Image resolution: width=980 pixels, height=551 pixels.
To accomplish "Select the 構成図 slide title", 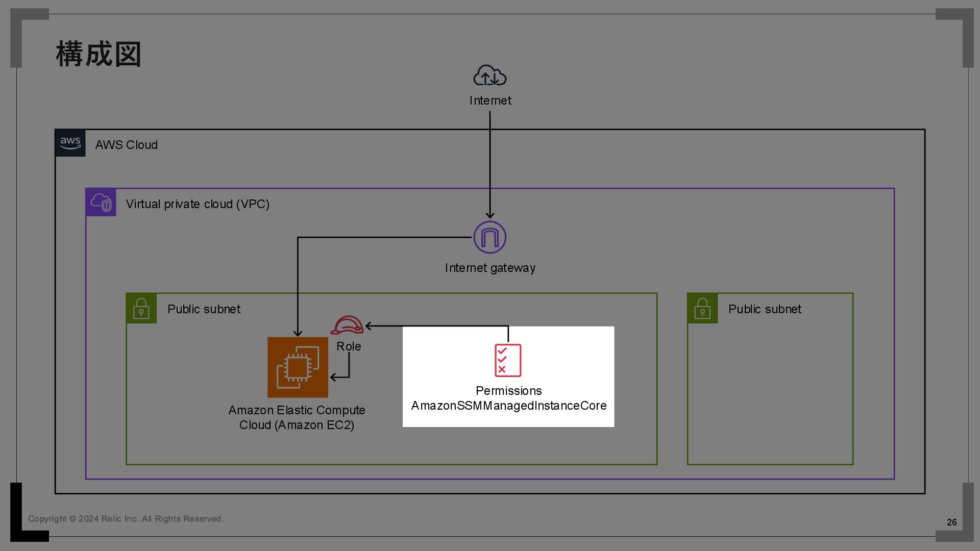I will coord(99,54).
